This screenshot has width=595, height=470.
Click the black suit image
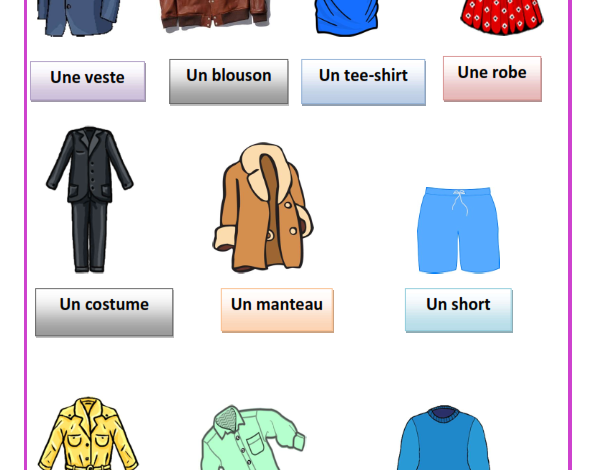[x=90, y=200]
